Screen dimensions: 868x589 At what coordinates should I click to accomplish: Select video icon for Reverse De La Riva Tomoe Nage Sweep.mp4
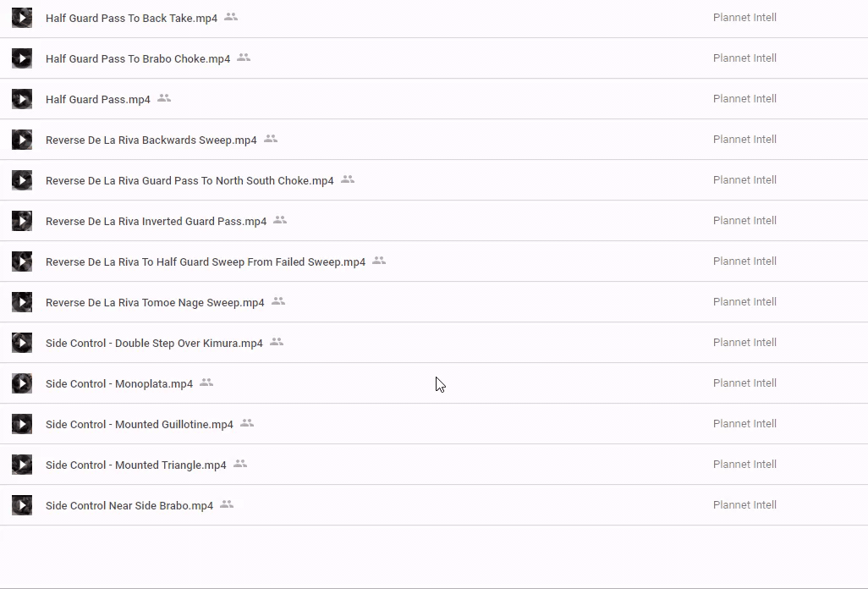(22, 302)
